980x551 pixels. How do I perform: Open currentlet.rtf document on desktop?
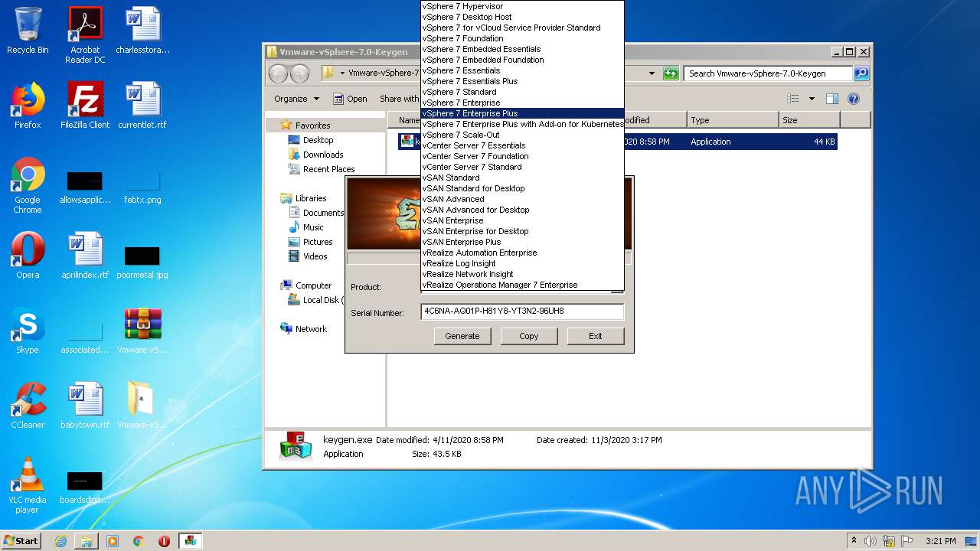(142, 106)
